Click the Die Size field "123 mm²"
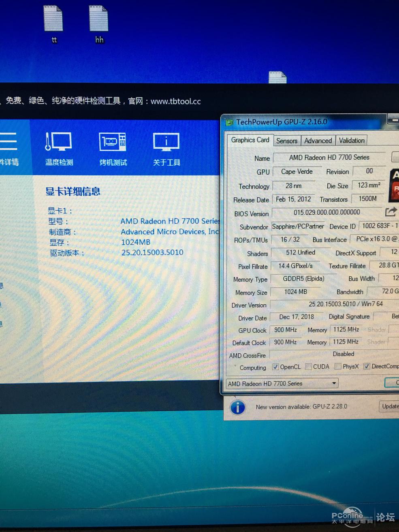The image size is (399, 532). [369, 185]
